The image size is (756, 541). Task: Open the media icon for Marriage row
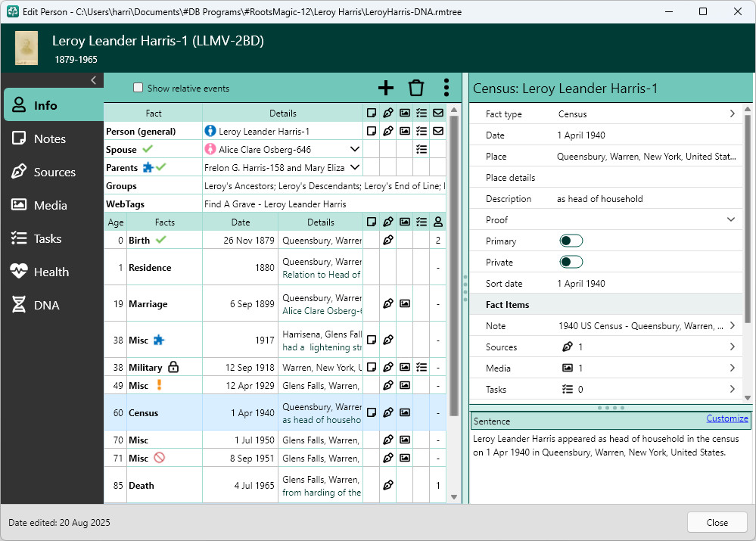405,303
